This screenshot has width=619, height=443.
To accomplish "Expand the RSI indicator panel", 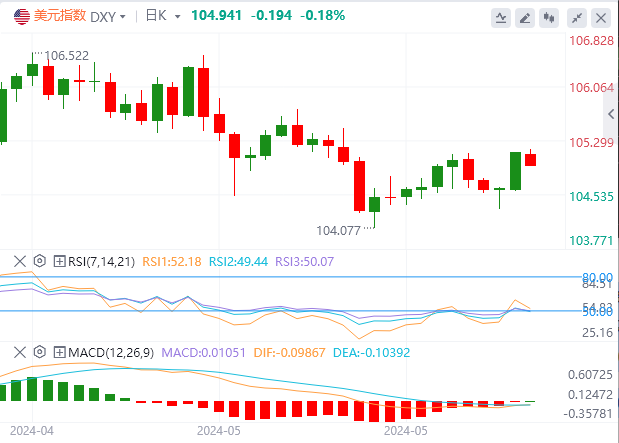I will point(58,261).
